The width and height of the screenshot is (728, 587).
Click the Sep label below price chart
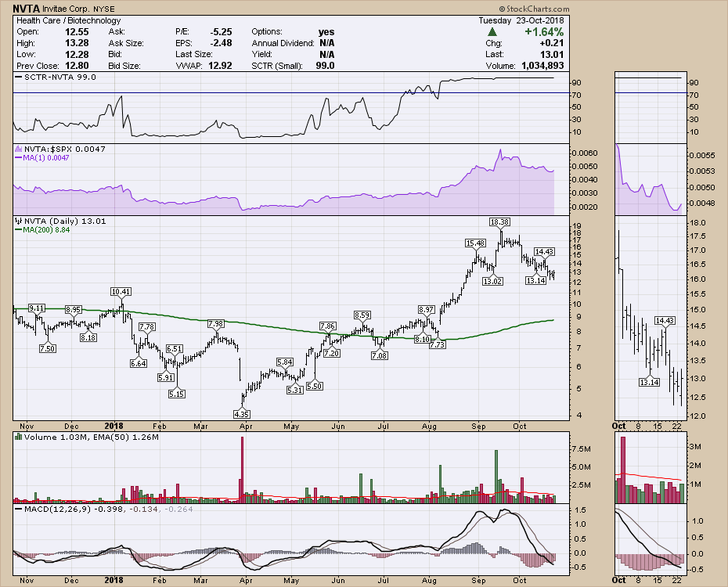coord(478,426)
